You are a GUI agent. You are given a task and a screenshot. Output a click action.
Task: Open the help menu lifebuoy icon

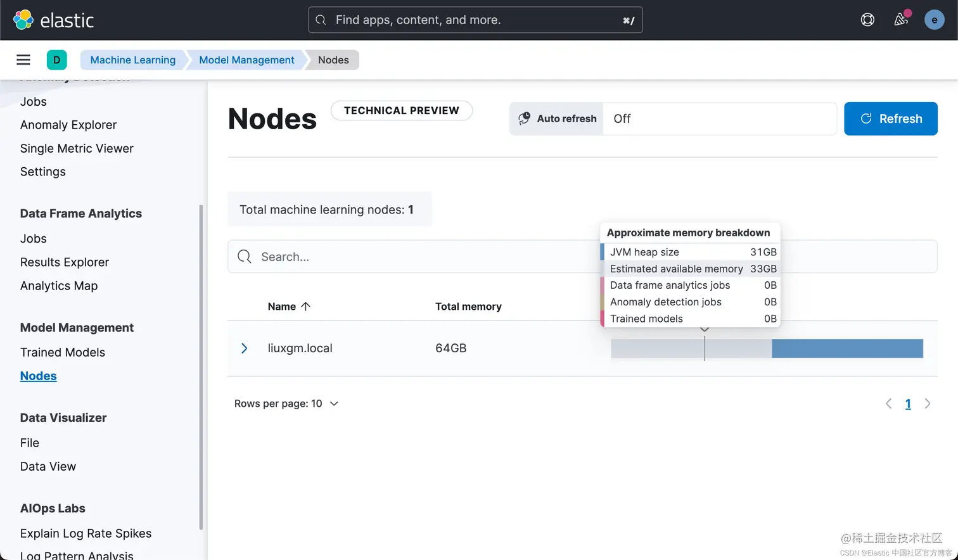click(x=867, y=20)
